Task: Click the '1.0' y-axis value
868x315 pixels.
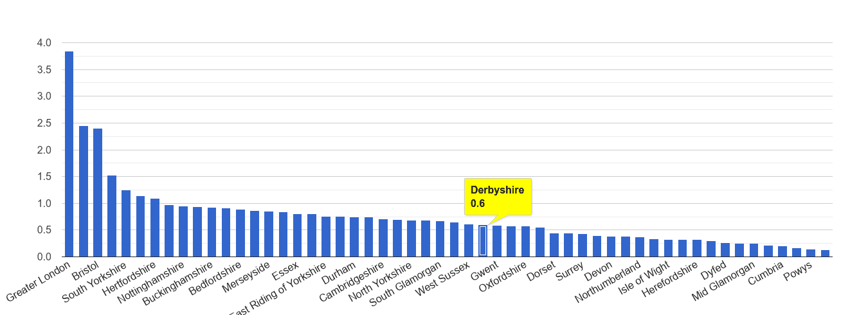Action: (44, 204)
